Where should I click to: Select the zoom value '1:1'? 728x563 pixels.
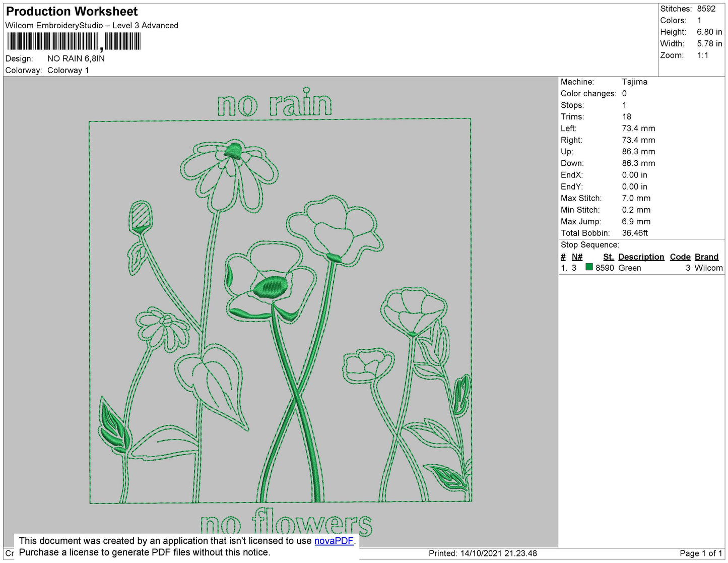[x=703, y=55]
